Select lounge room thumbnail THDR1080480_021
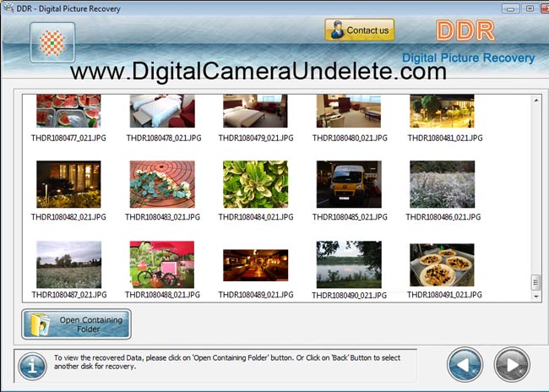The width and height of the screenshot is (549, 392). click(349, 111)
